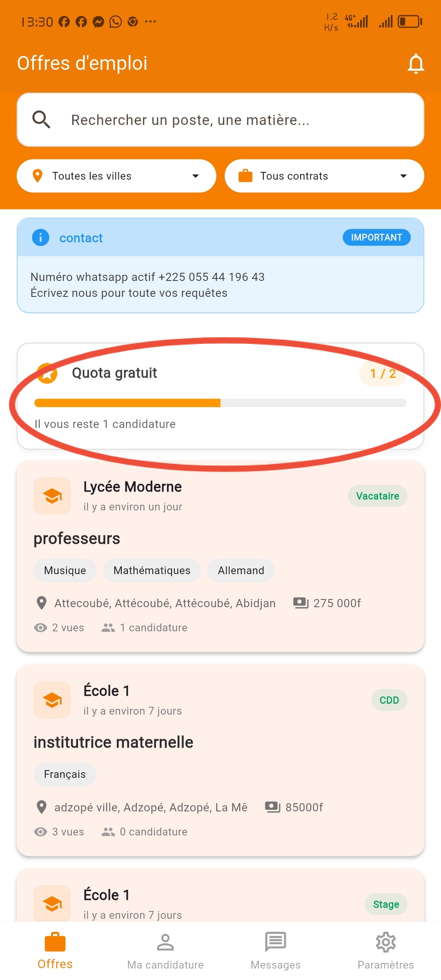
Task: Tap the eye icon showing 2 vues
Action: [40, 627]
